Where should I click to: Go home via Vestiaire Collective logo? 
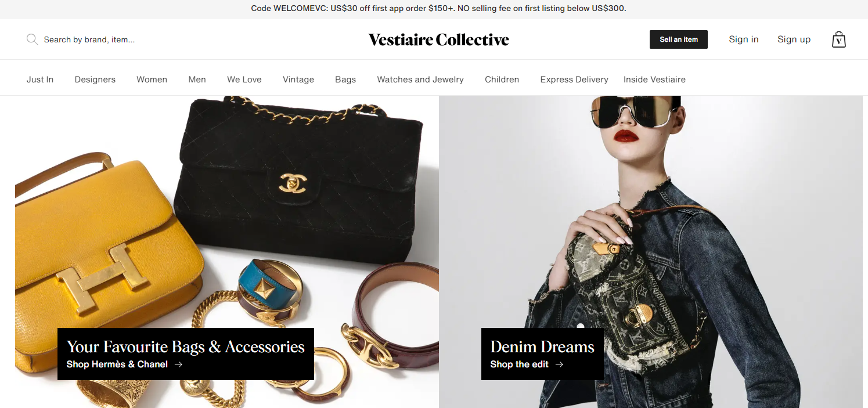pyautogui.click(x=438, y=39)
